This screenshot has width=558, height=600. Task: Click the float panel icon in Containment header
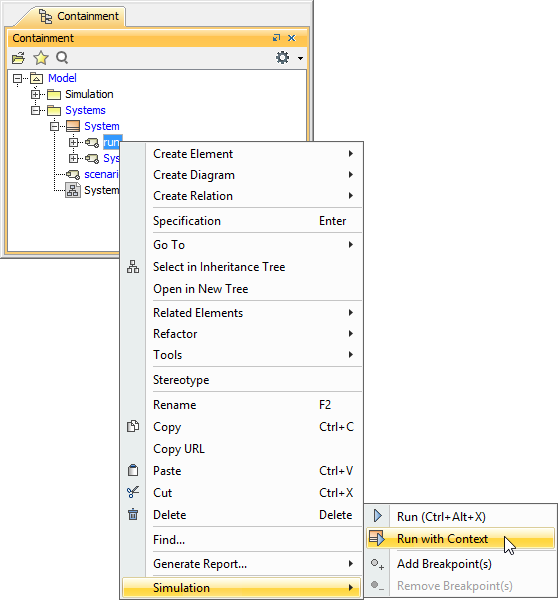pyautogui.click(x=276, y=38)
